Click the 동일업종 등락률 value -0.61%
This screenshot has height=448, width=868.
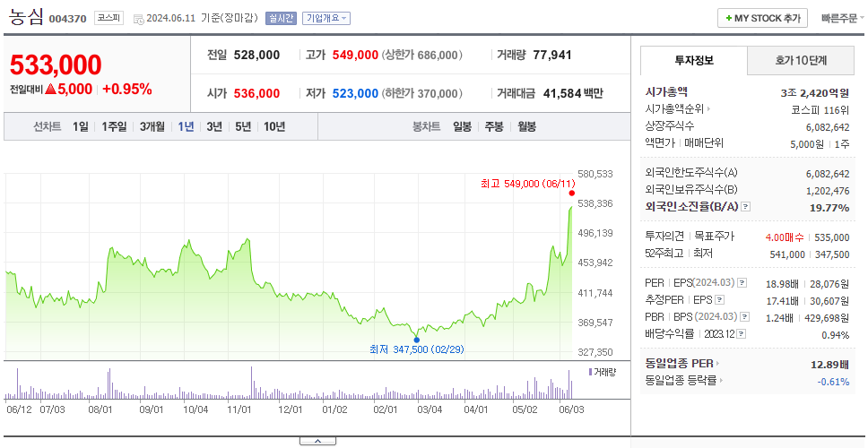[x=833, y=381]
